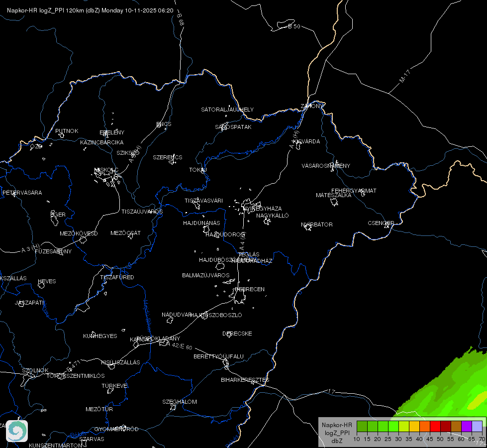Click the 'TOKAJ' town label
487x448 pixels.
click(198, 170)
